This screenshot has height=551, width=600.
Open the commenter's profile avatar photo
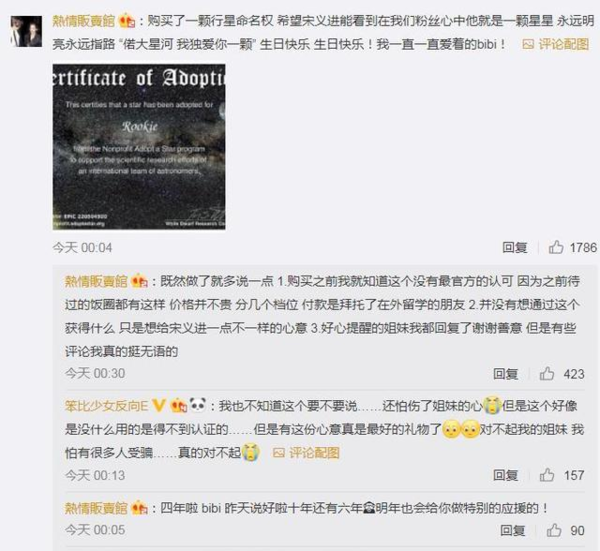click(26, 31)
